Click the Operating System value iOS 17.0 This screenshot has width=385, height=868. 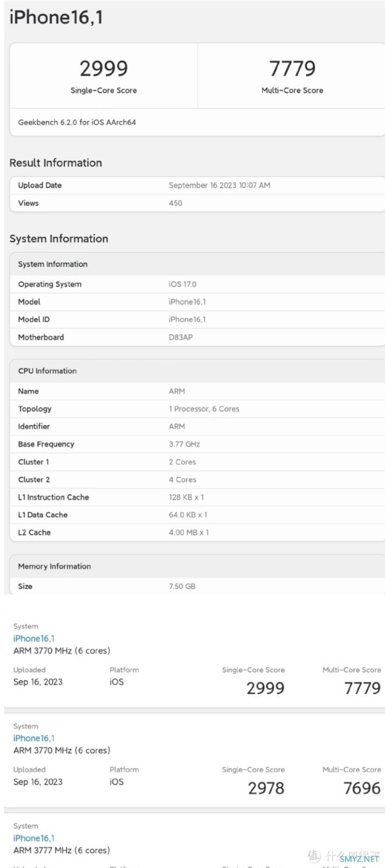click(x=182, y=284)
